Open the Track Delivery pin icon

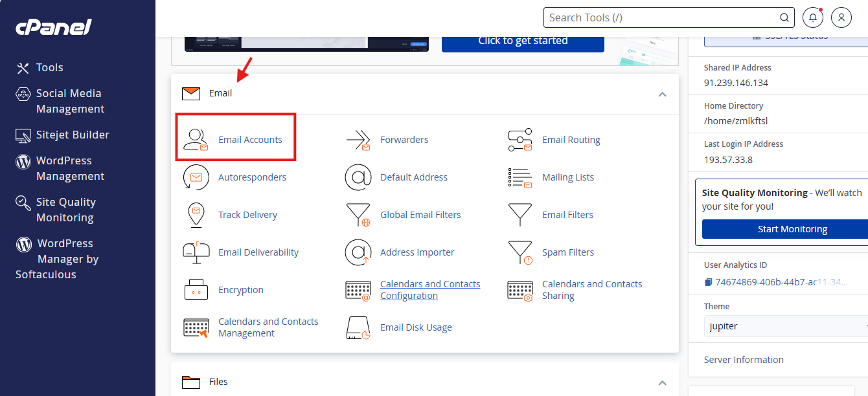click(x=196, y=215)
